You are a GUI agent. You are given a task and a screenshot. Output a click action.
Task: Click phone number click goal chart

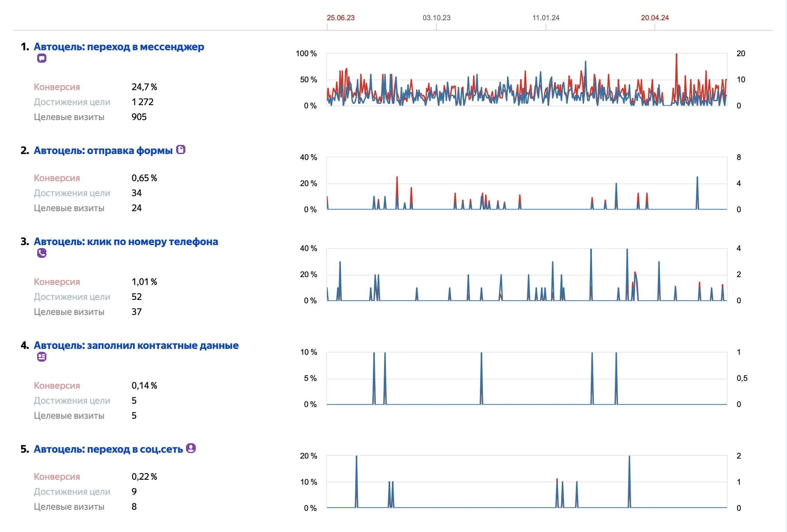(527, 274)
